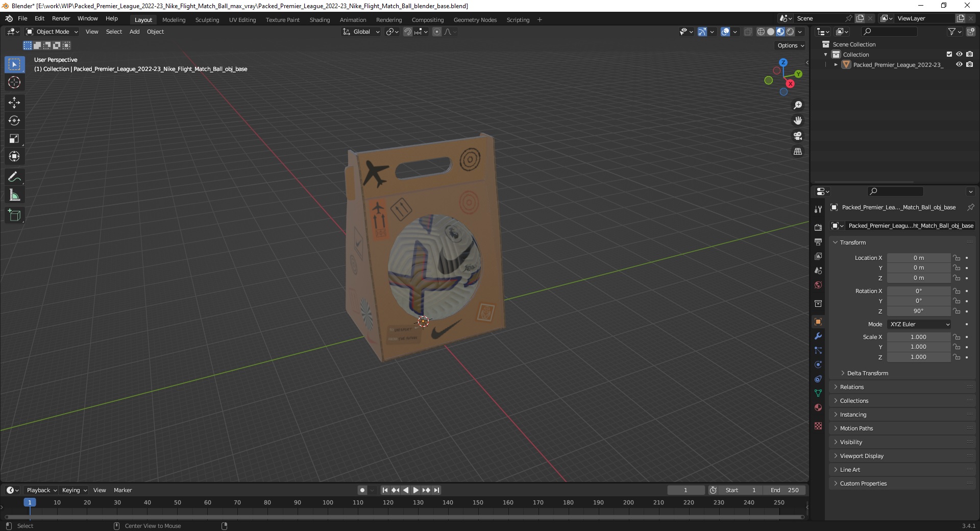Open the Modifiers wrench tab
The image size is (980, 531).
tap(818, 336)
